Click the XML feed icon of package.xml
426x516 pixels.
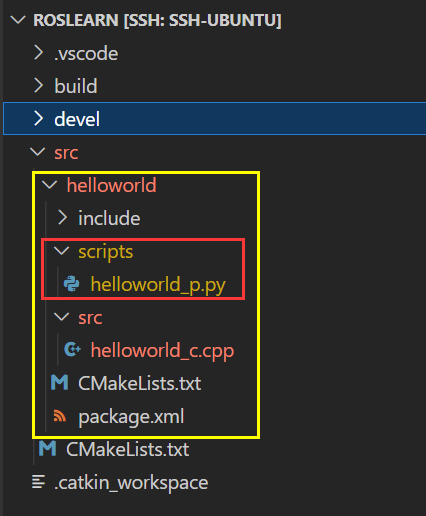tap(60, 416)
